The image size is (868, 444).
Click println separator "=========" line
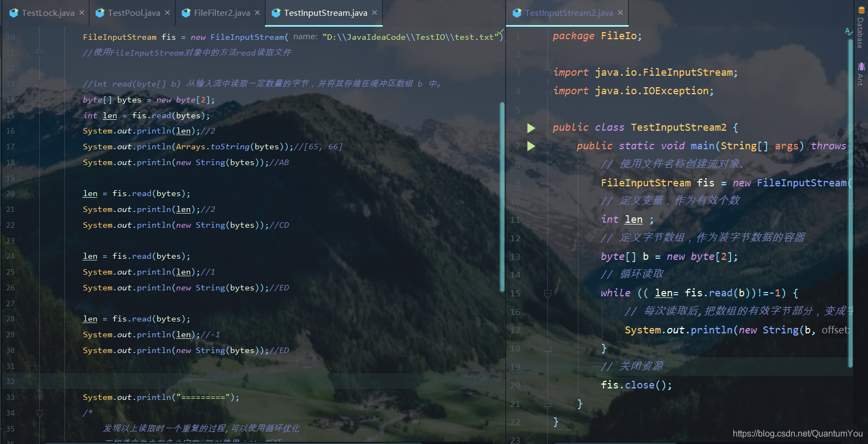click(161, 397)
